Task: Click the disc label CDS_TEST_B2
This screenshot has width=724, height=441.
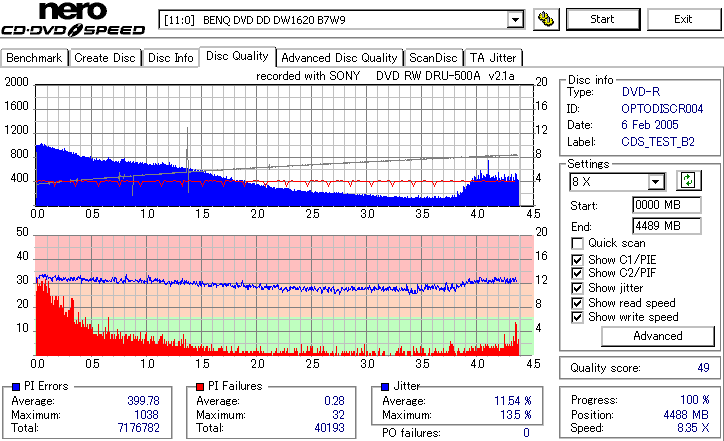Action: point(658,142)
